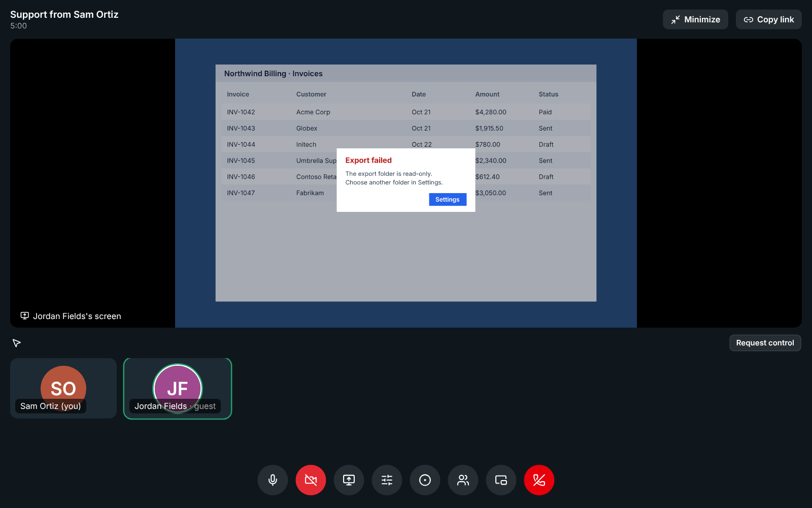Click the screen-share icon beside Jordan Fields's screen
Image resolution: width=812 pixels, height=508 pixels.
24,316
